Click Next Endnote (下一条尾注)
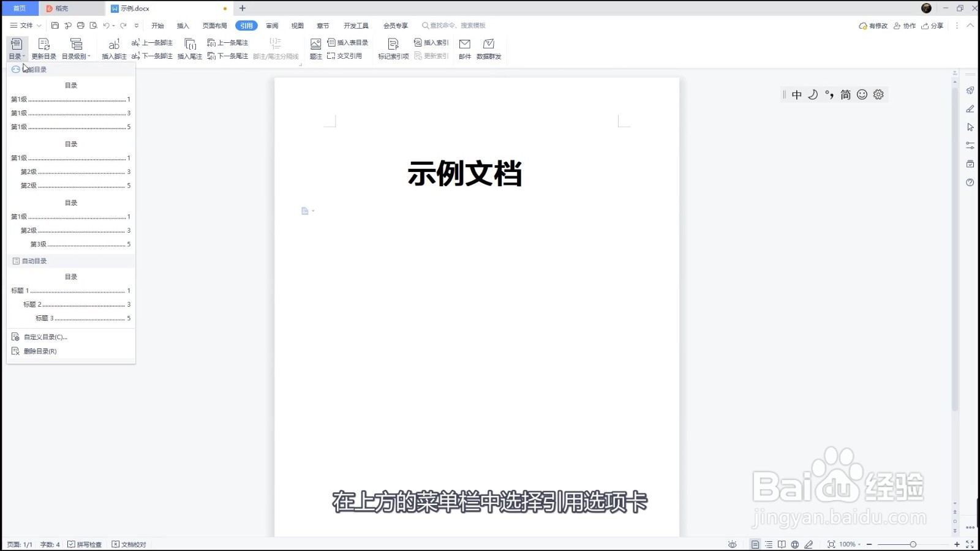The image size is (980, 551). tap(228, 56)
